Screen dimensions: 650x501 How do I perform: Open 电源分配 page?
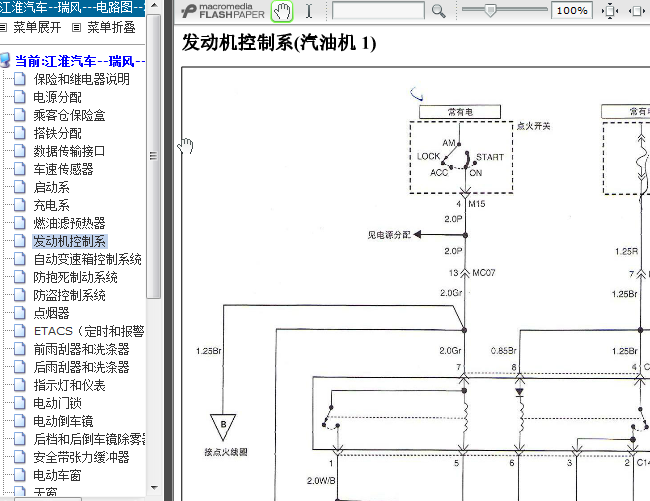pos(58,97)
